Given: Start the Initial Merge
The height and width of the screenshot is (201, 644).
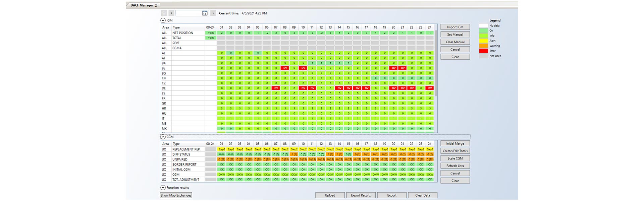Looking at the screenshot, I should [455, 143].
